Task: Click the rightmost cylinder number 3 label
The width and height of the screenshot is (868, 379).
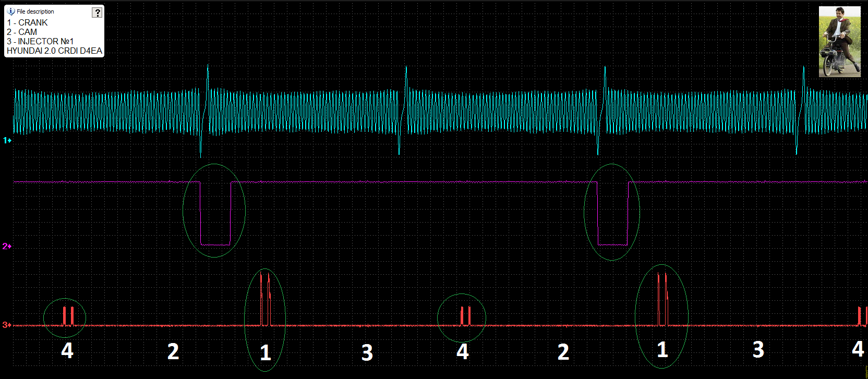Action: (x=758, y=350)
